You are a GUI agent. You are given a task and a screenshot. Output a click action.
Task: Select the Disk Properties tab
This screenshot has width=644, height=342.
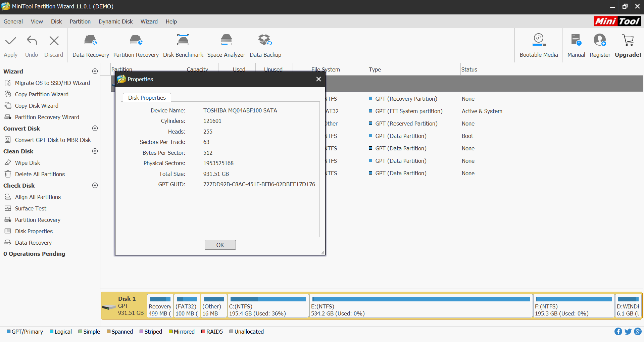(x=147, y=98)
